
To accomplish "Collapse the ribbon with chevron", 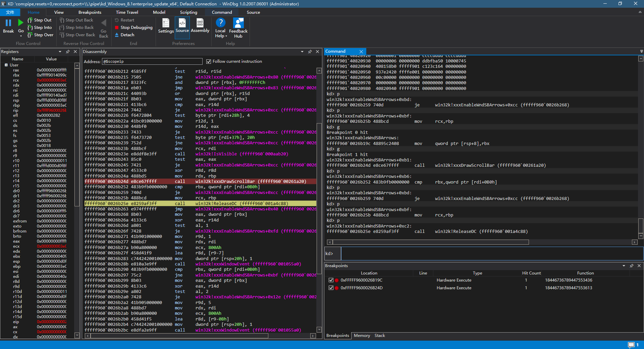I will (640, 12).
